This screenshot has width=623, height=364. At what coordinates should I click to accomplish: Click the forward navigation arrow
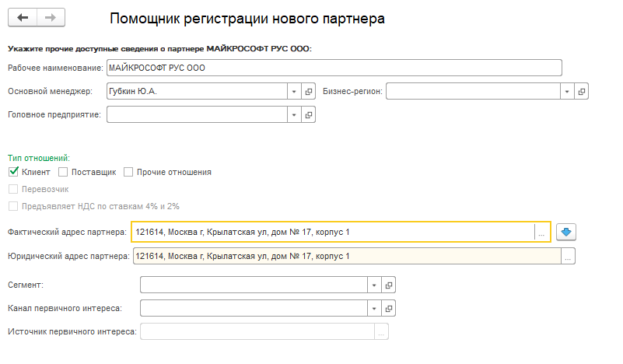[50, 17]
